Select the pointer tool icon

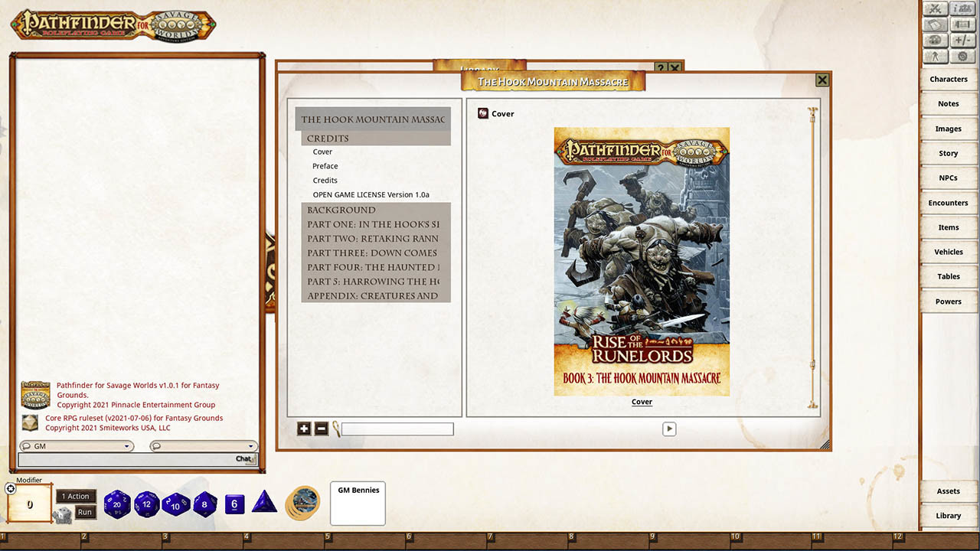pyautogui.click(x=936, y=55)
